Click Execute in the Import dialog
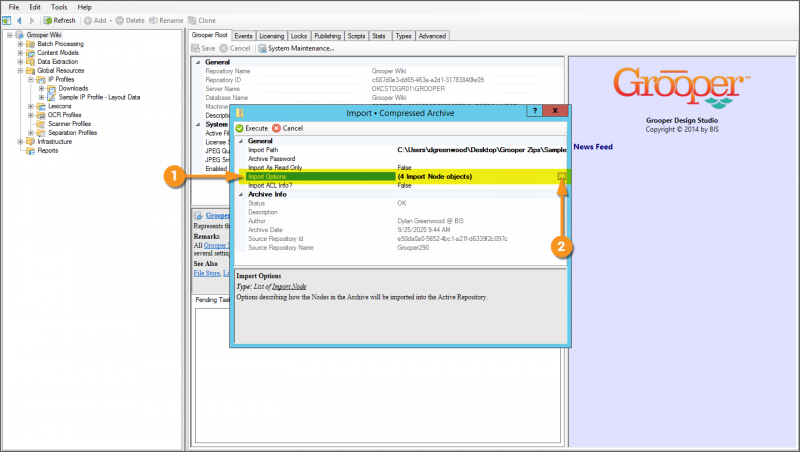This screenshot has height=452, width=800. (252, 128)
